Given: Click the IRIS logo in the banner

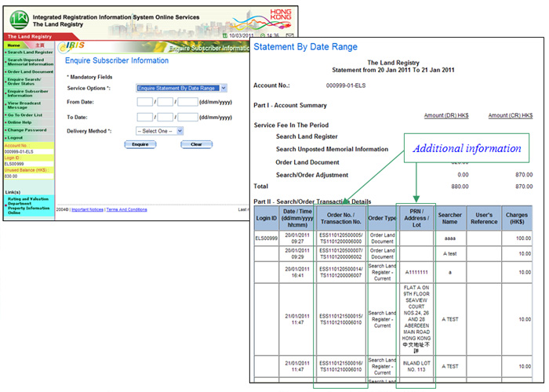Looking at the screenshot, I should [x=71, y=46].
